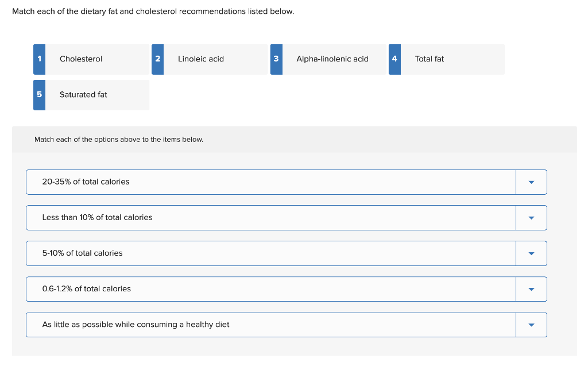Click the '0.6-1.2% of total calories' text
This screenshot has height=366, width=588.
click(87, 288)
